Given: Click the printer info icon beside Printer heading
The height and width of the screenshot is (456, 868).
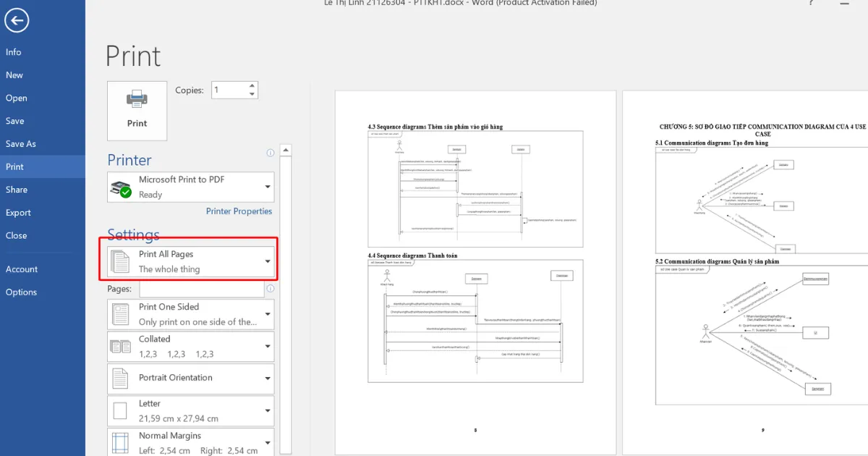Looking at the screenshot, I should [x=270, y=153].
